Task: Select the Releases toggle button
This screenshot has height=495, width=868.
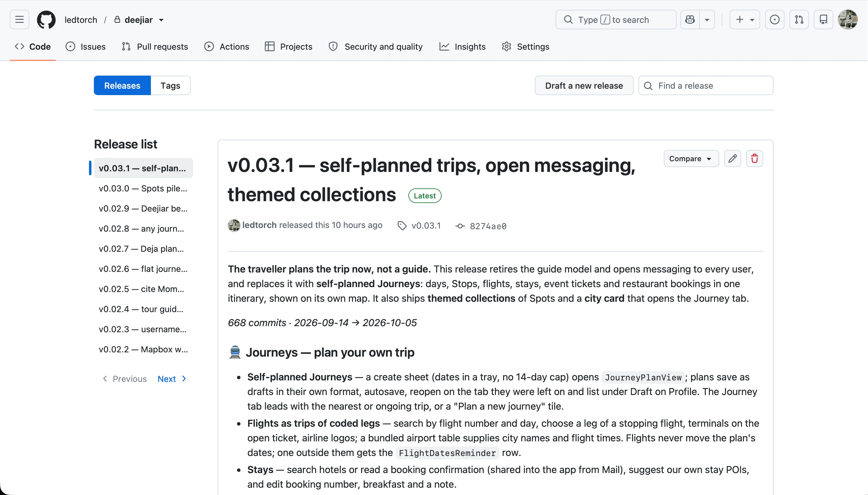Action: click(x=122, y=85)
